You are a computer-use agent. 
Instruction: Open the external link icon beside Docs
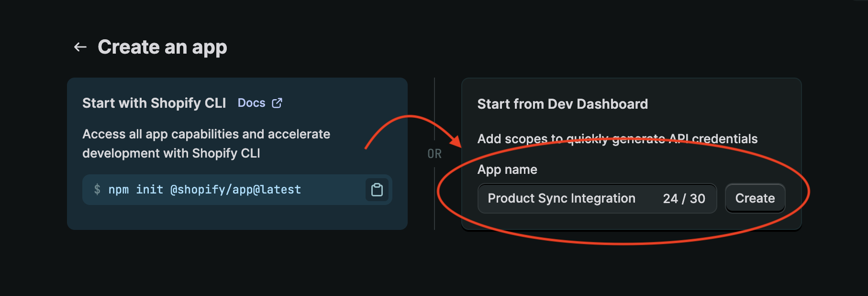[x=277, y=103]
